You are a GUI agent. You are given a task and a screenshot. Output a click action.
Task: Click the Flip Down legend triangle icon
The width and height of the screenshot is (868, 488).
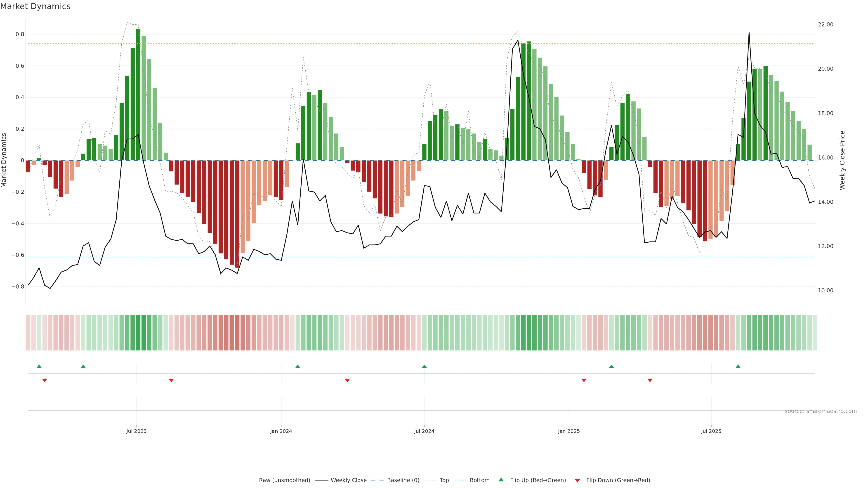coord(577,480)
